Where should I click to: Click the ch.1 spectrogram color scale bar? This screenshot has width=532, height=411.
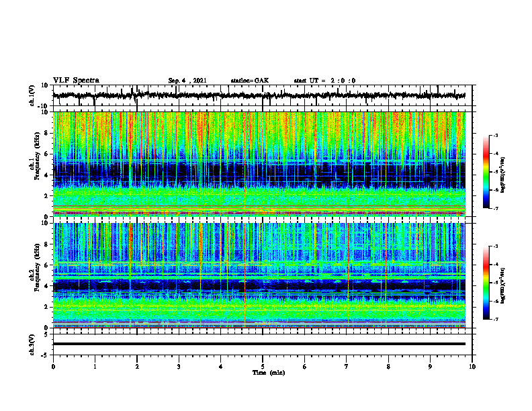tap(486, 172)
